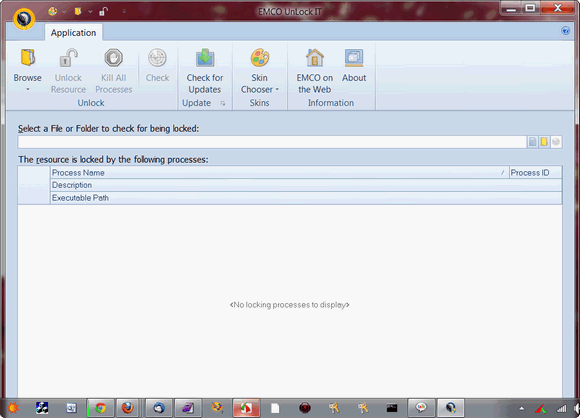Click the EMCO UnLock IT taskbar icon

(450, 408)
